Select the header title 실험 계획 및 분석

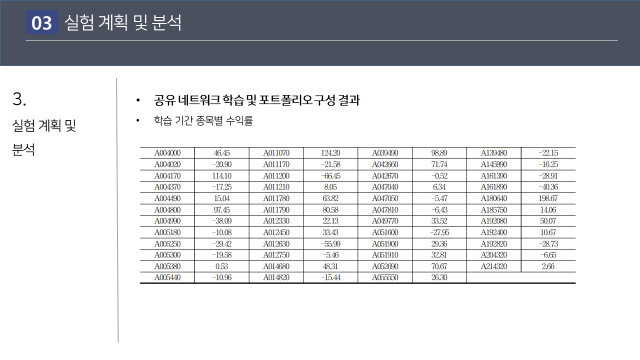click(x=123, y=22)
